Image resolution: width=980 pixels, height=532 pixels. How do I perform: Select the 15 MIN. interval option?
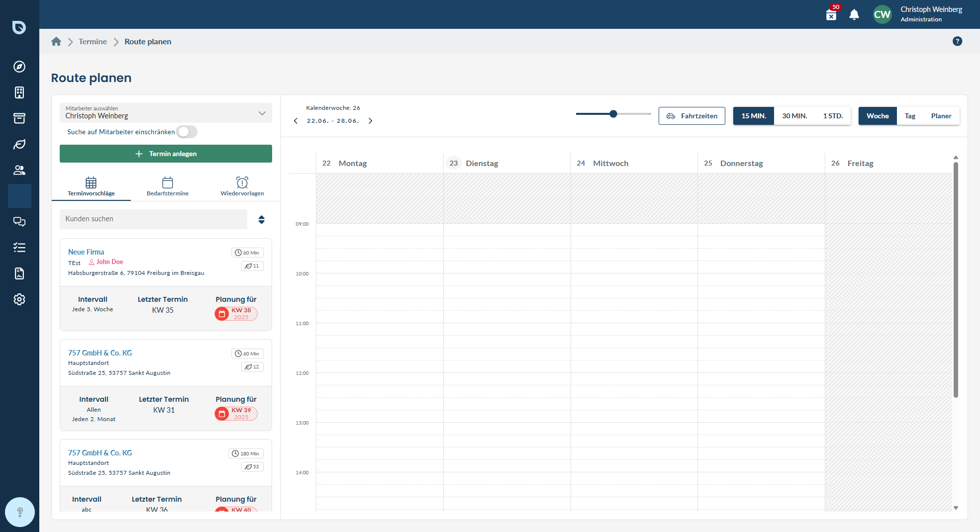(x=754, y=116)
